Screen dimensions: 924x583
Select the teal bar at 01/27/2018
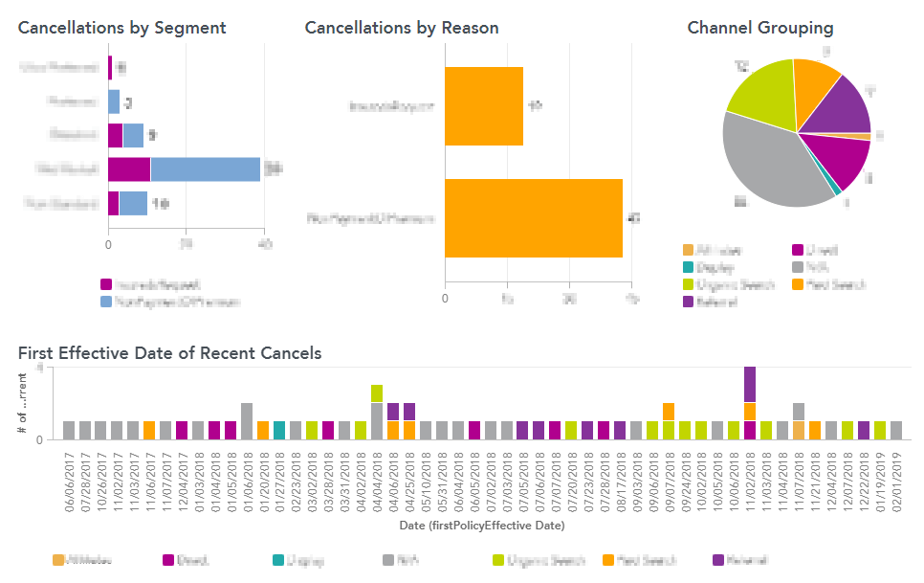point(279,430)
